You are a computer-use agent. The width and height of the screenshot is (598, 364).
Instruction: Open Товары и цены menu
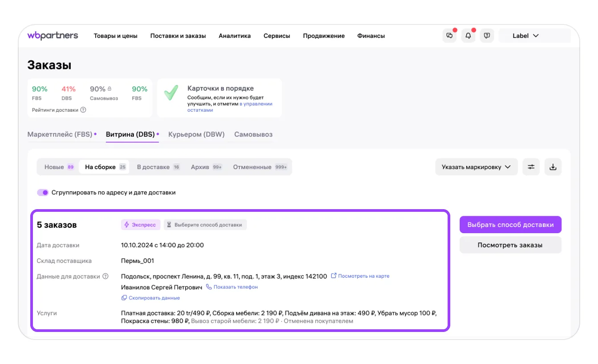pos(116,36)
